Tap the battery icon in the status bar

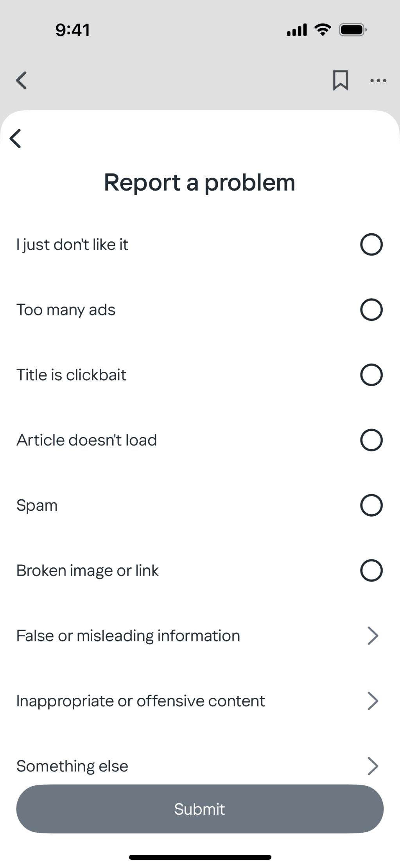click(353, 30)
